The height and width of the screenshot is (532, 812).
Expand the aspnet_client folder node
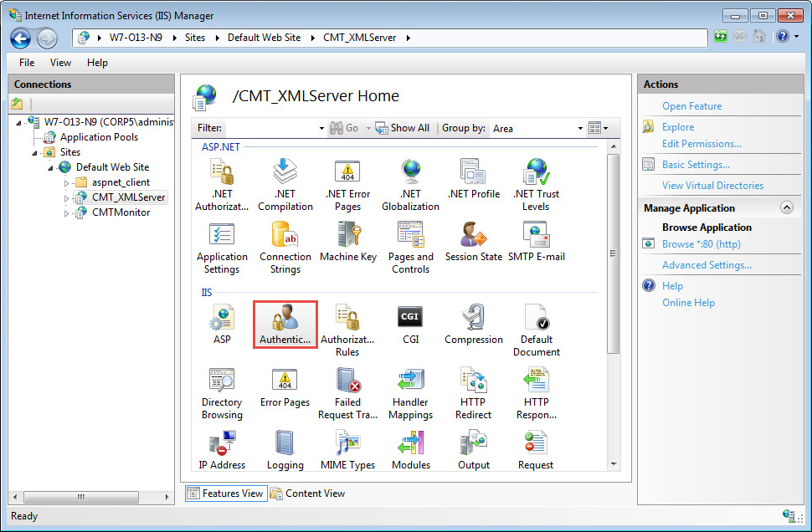(x=66, y=182)
